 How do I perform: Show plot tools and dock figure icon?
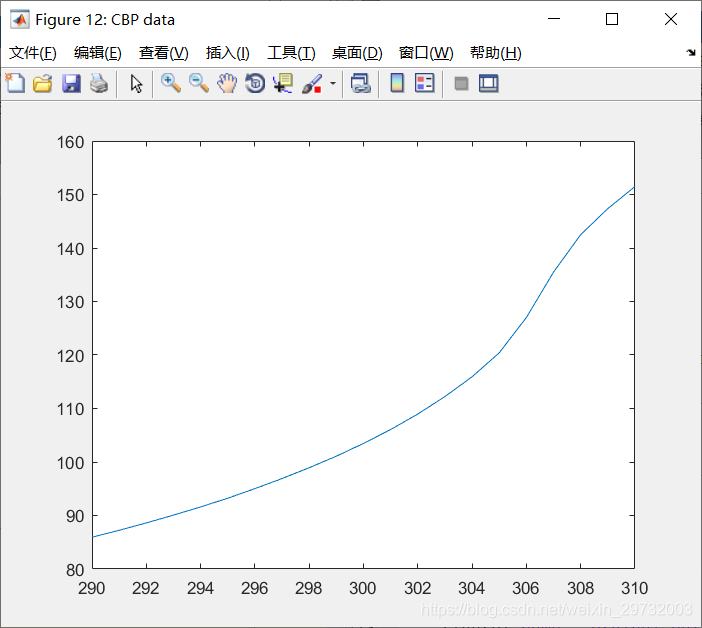click(488, 83)
